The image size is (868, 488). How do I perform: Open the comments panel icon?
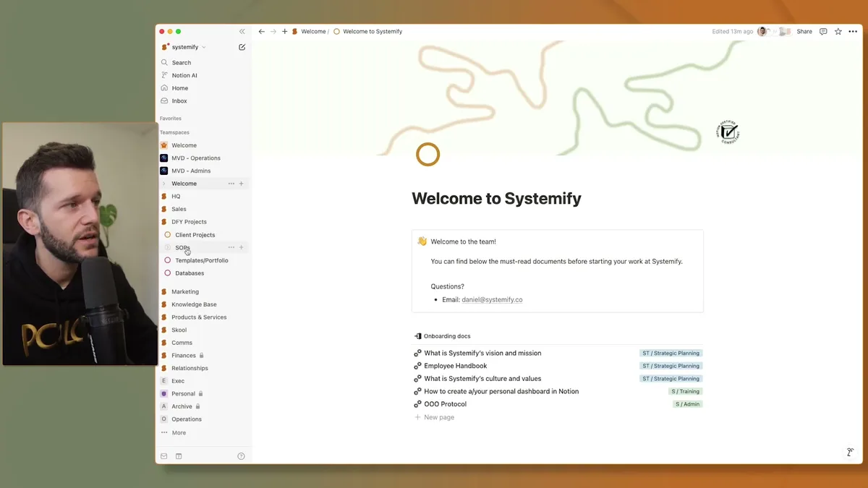tap(822, 31)
